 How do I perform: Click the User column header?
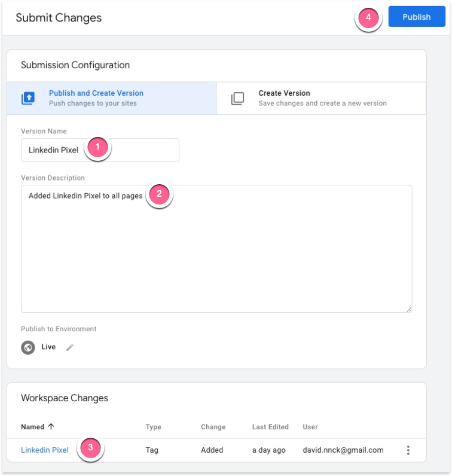(x=310, y=427)
